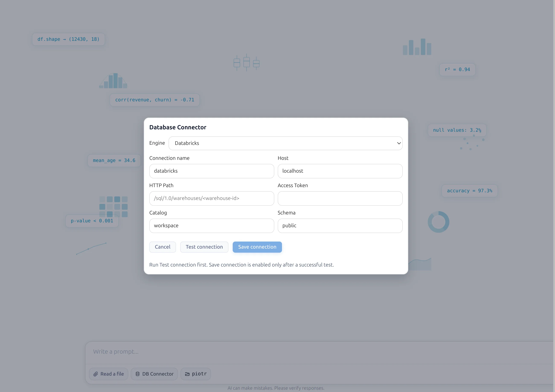Open the Engine dropdown showing Databricks

(285, 143)
